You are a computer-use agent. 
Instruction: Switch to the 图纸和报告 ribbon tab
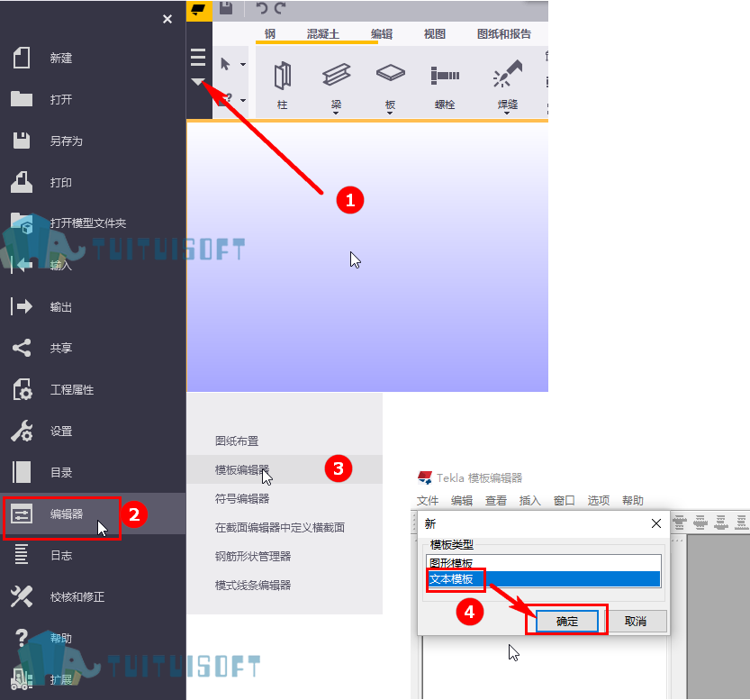[504, 34]
